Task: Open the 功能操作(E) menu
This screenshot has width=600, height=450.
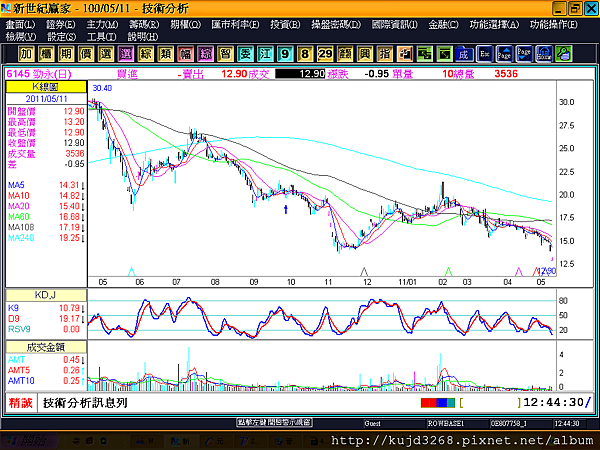Action: click(x=554, y=25)
